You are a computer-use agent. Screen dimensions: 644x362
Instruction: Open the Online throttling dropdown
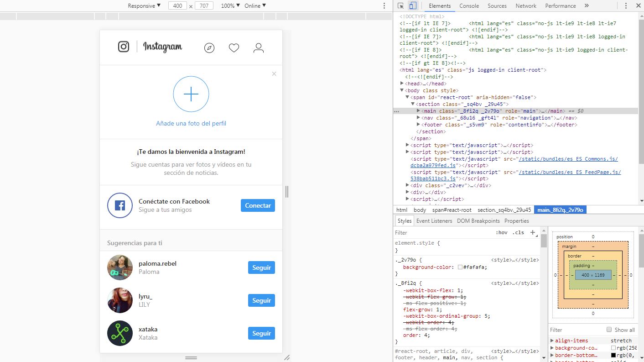[x=255, y=6]
